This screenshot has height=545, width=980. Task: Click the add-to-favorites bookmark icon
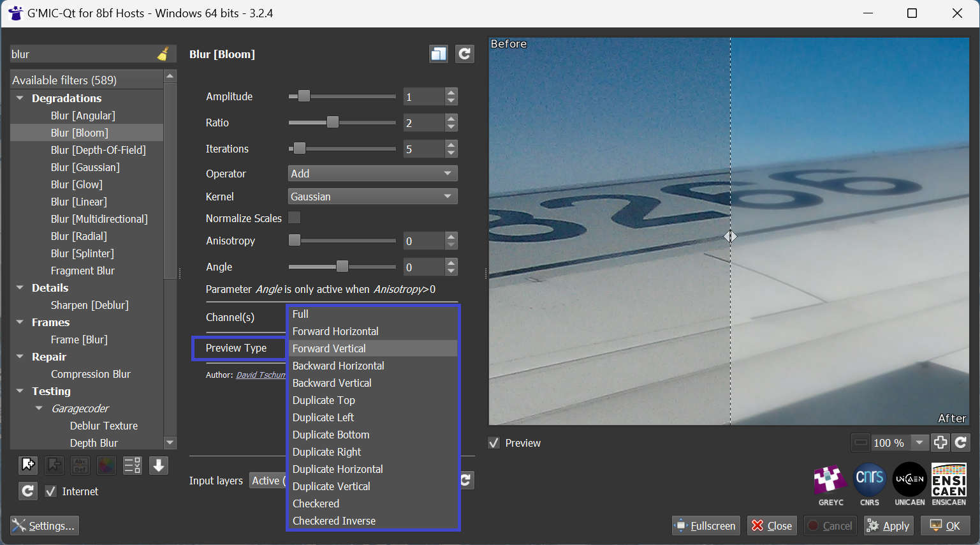[x=28, y=465]
